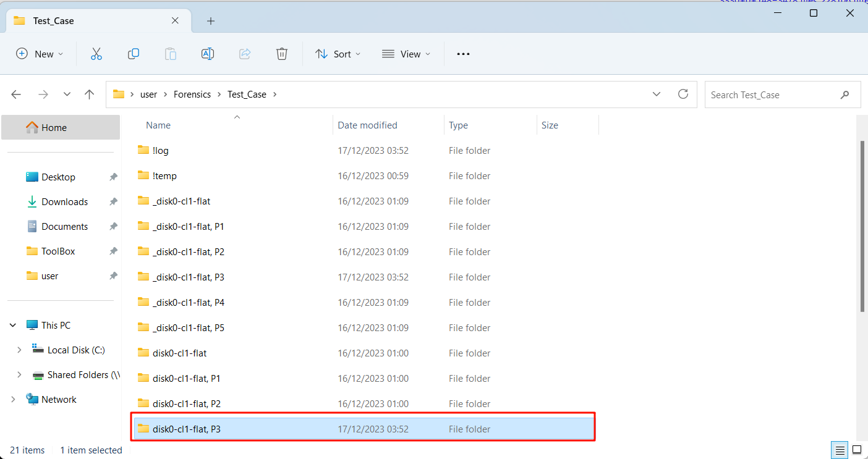Click the folder icon in address bar

tap(119, 95)
